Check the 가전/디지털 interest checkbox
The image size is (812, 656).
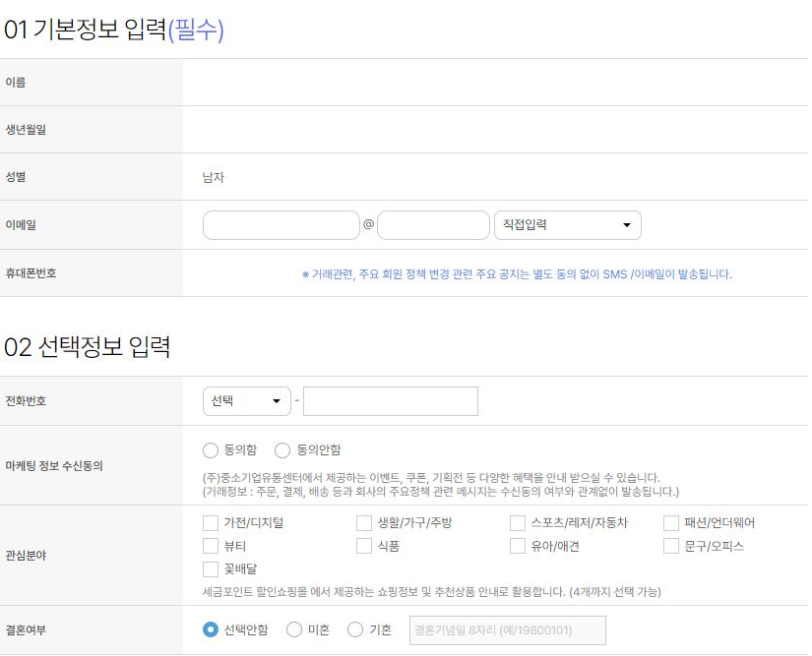click(x=211, y=522)
